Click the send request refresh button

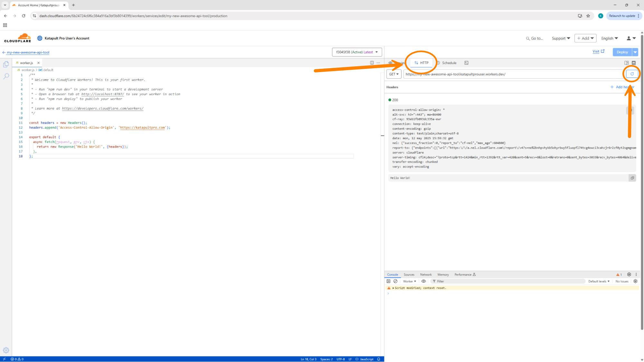click(632, 74)
